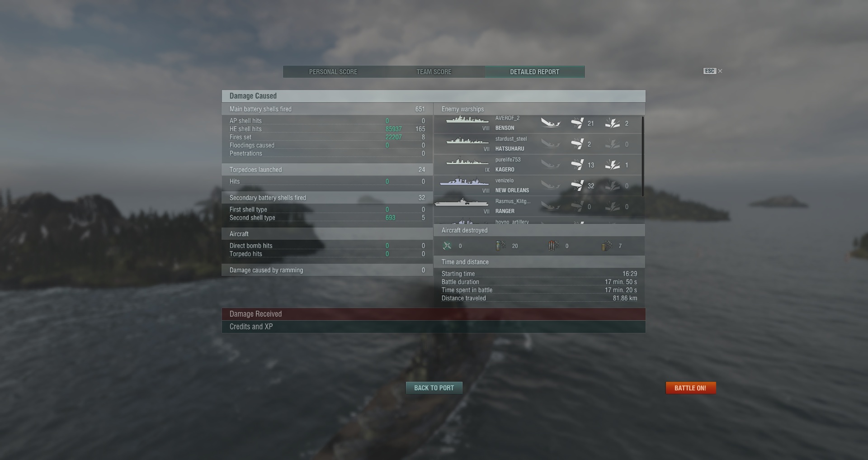Select the Detailed Report tab
This screenshot has width=868, height=460.
[x=535, y=71]
